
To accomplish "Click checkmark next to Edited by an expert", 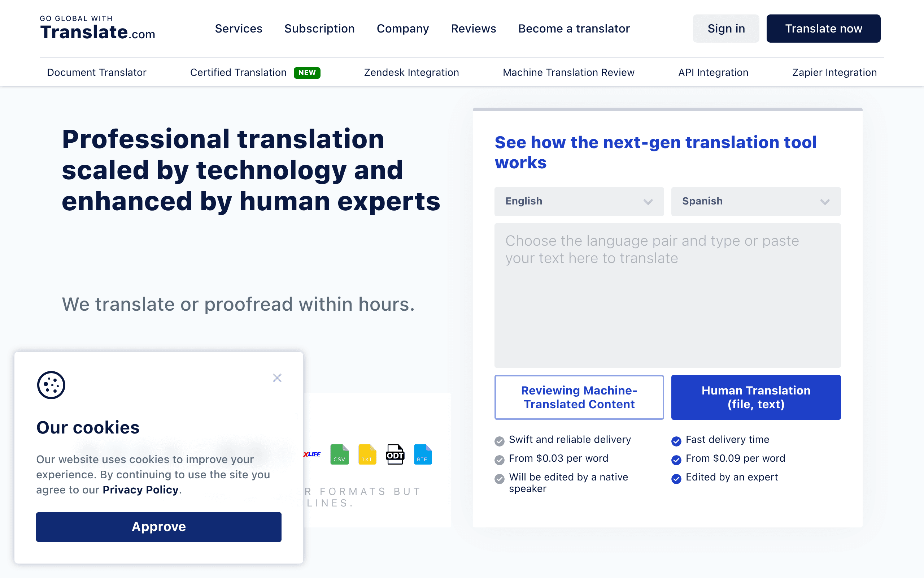I will [x=676, y=479].
